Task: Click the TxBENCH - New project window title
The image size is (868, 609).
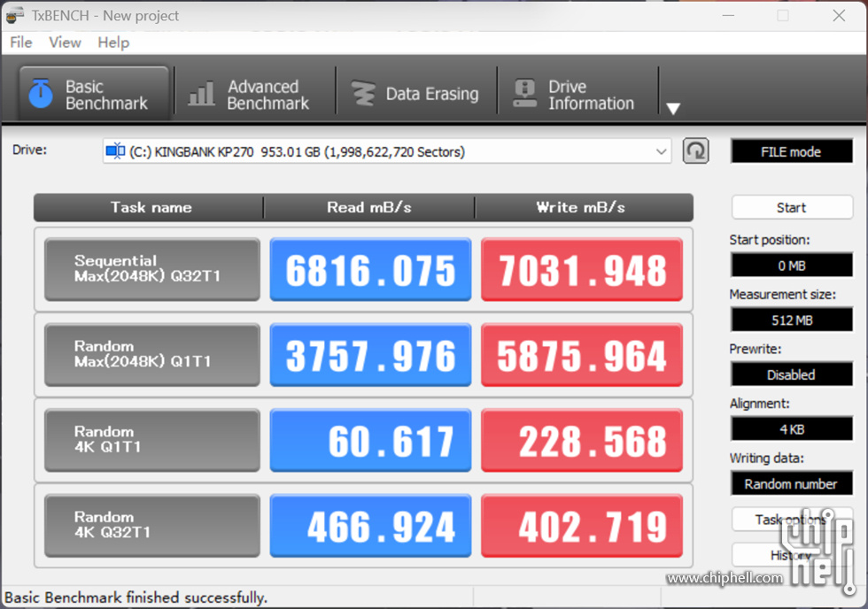Action: [x=105, y=15]
